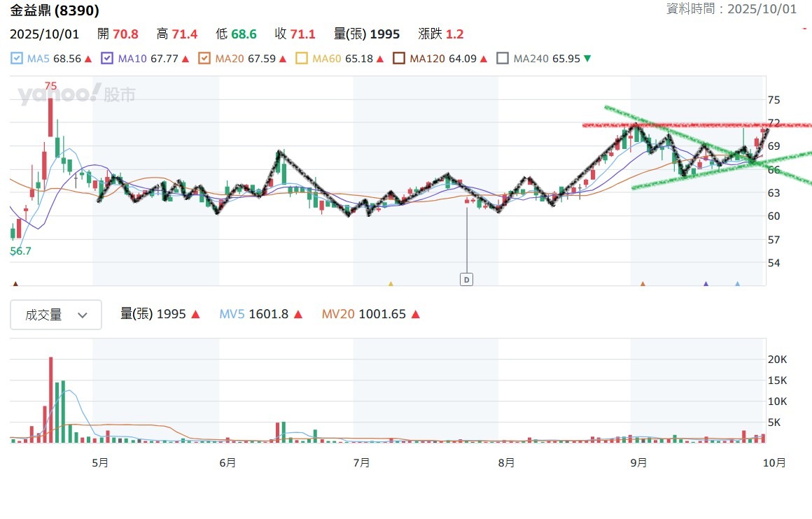Click the light blue triangle event marker

(737, 284)
